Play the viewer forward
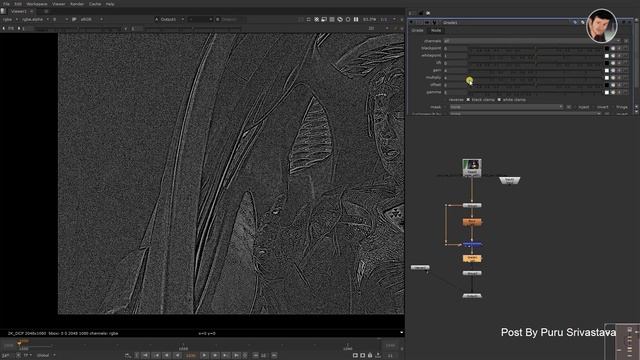 tap(204, 356)
